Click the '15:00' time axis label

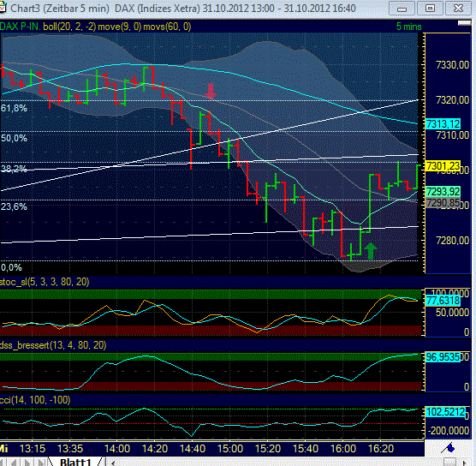coord(230,449)
